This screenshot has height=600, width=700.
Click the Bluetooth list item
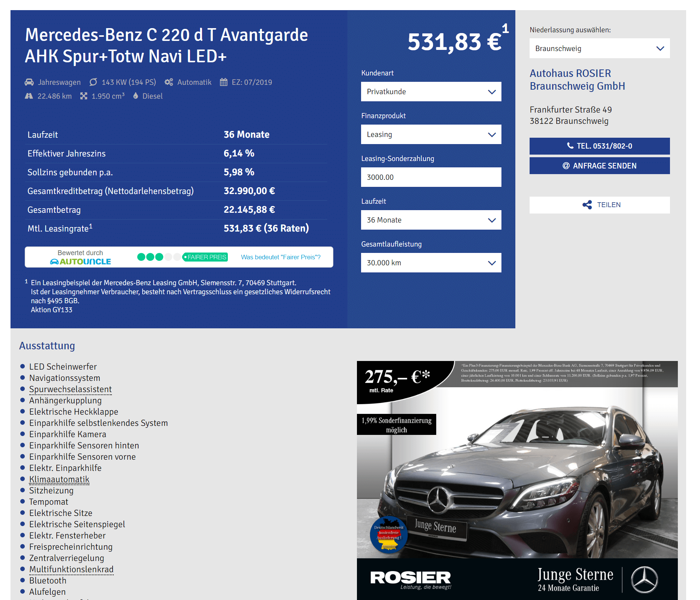[x=48, y=580]
